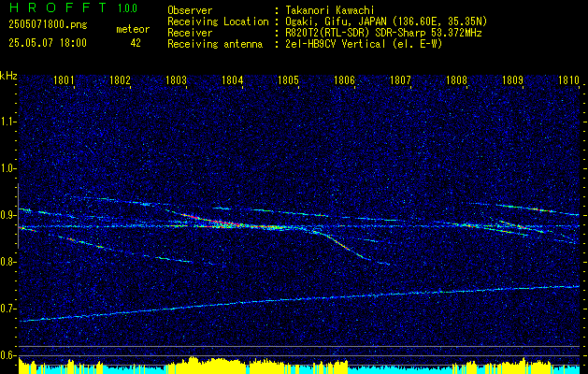
Task: Click frequency axis label 1.0
Action: [7, 168]
